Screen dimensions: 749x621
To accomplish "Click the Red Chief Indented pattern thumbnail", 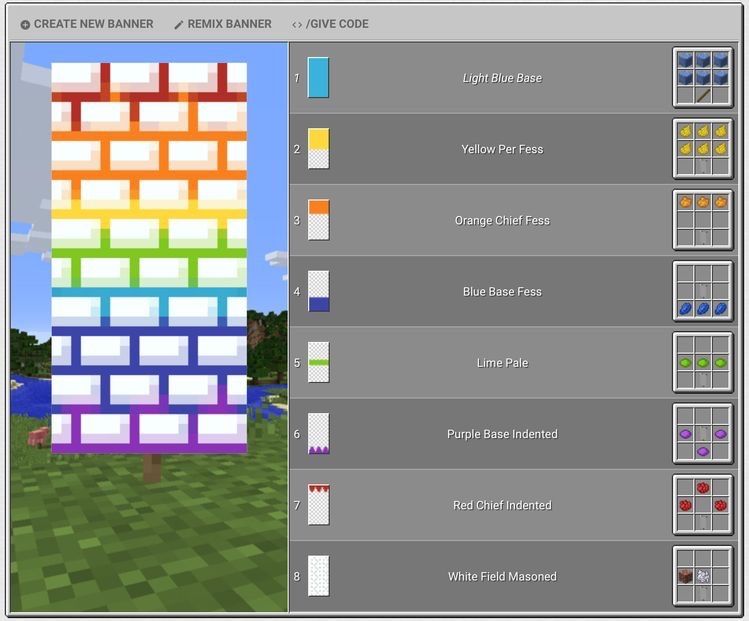I will pos(318,505).
